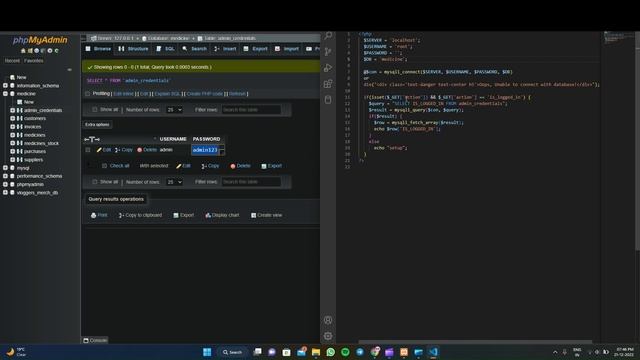Select medicines_stock table in tree
The image size is (640, 360).
click(x=41, y=143)
